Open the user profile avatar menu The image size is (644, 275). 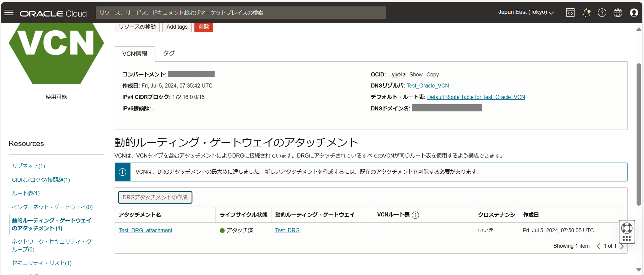pos(634,13)
